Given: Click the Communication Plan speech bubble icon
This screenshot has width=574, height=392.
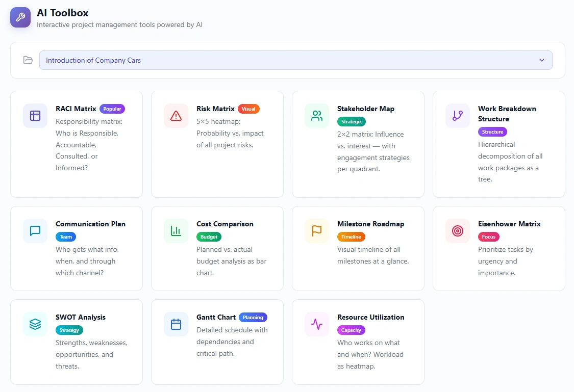Looking at the screenshot, I should click(35, 231).
